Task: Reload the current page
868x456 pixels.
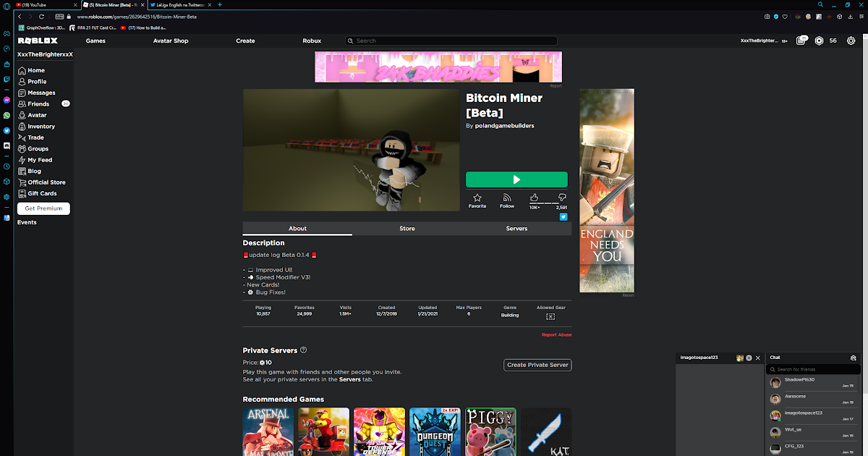Action: tap(42, 16)
